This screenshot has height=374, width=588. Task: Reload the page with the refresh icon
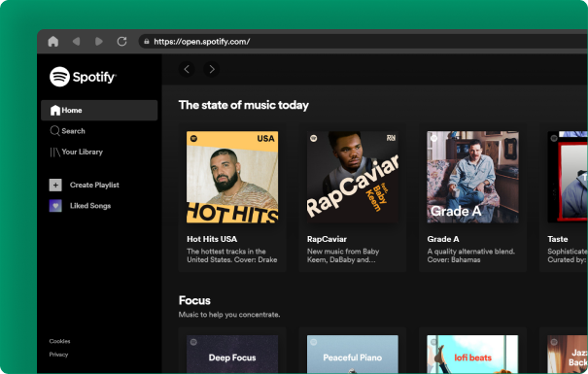(121, 41)
